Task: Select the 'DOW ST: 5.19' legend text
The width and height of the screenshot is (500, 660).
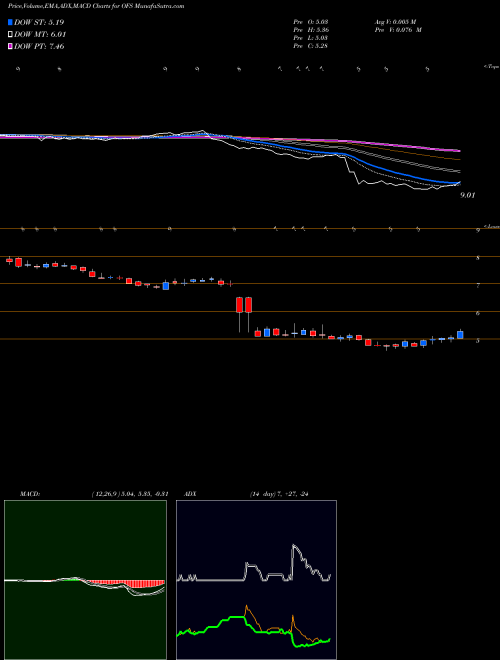Action: (x=39, y=22)
